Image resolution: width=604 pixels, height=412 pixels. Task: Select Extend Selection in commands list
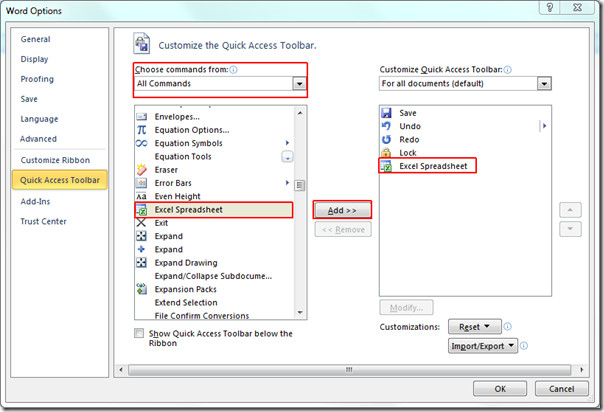[215, 302]
